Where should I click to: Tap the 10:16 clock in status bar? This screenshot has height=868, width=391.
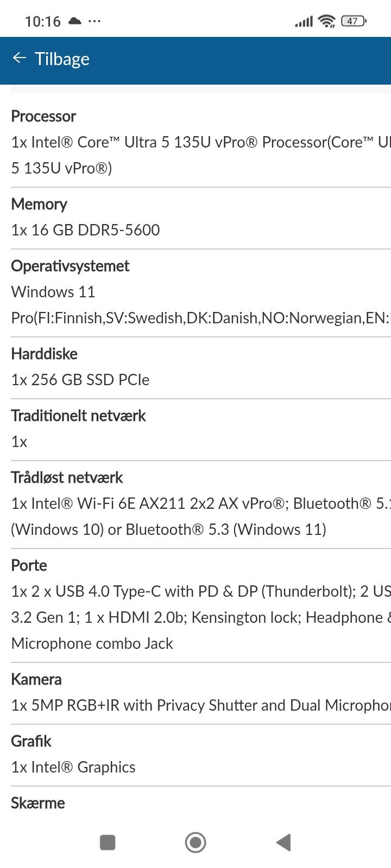point(42,21)
